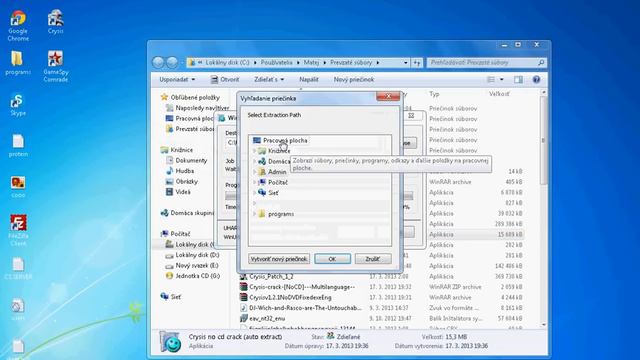Open Zdieľať s dropdown menu
Image resolution: width=640 pixels, height=360 pixels.
(269, 80)
